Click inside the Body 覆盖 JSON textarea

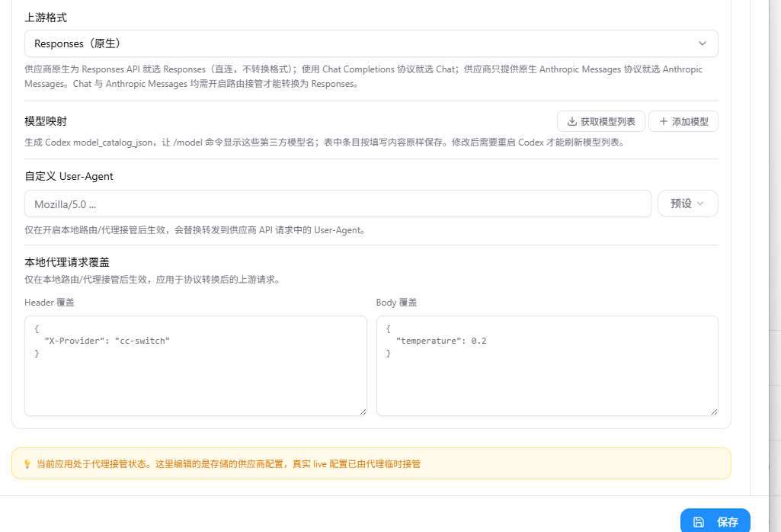(x=547, y=366)
